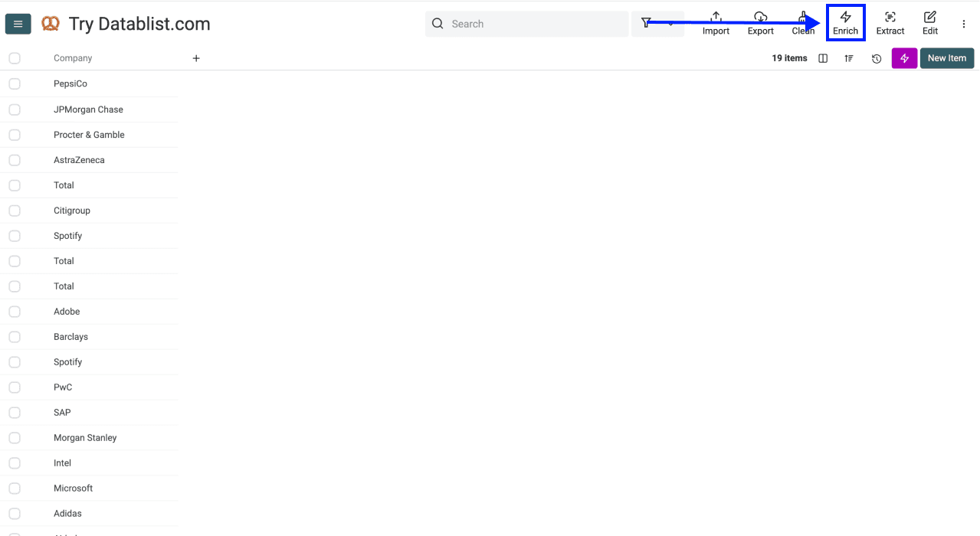Click the Import icon
Viewport: 980px width, 536px height.
click(x=715, y=22)
